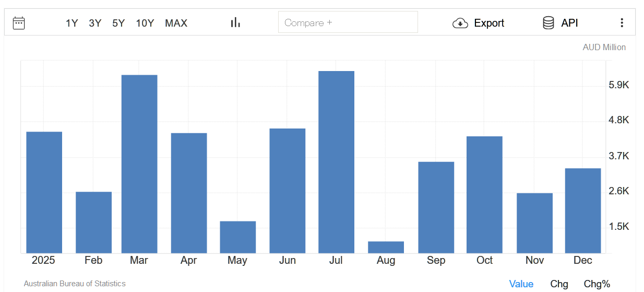Select the MAX time range
The image size is (644, 292).
coord(176,23)
